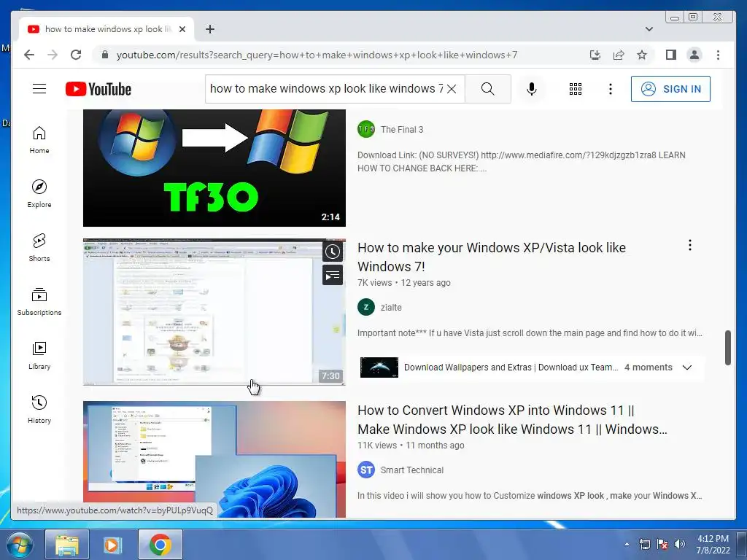Open the Chrome profile avatar

[x=694, y=55]
